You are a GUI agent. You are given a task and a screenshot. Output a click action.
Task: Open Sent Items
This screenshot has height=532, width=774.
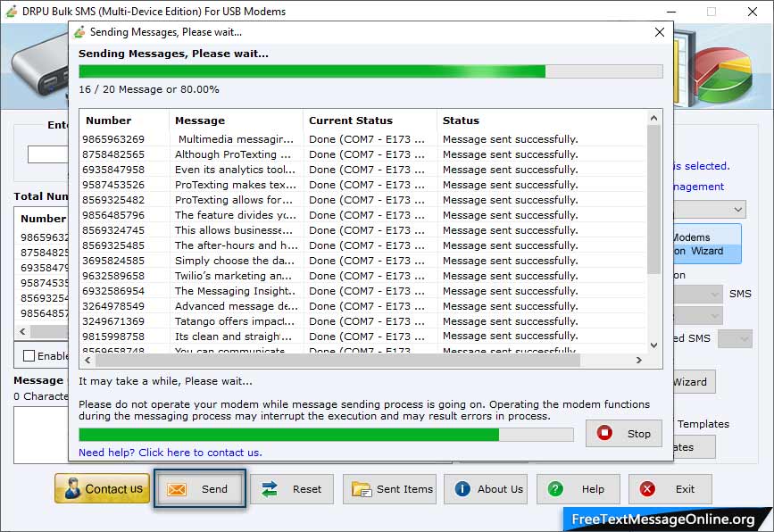[x=389, y=489]
